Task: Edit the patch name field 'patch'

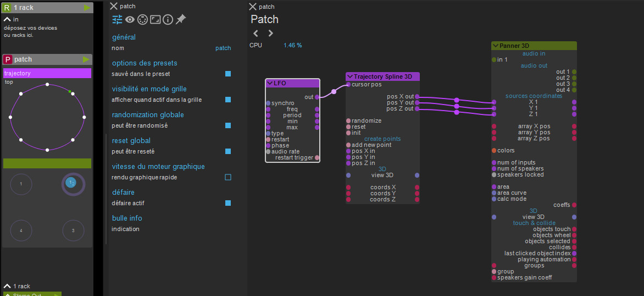Action: pos(223,48)
